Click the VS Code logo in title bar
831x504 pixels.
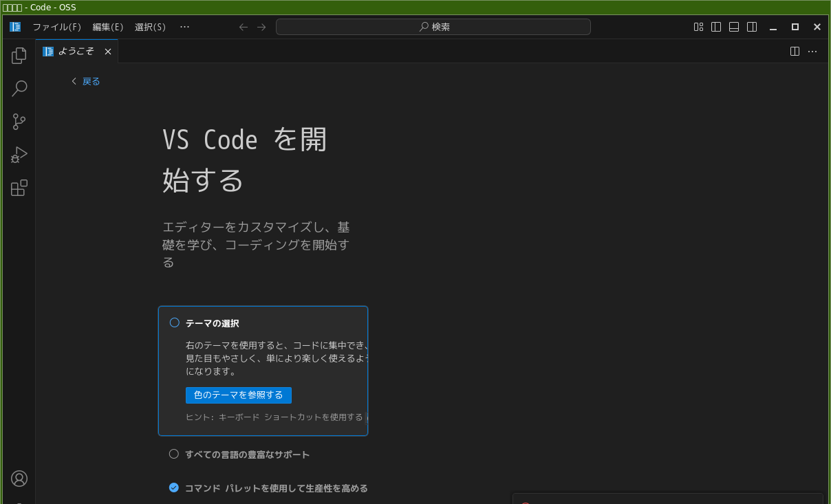tap(15, 27)
